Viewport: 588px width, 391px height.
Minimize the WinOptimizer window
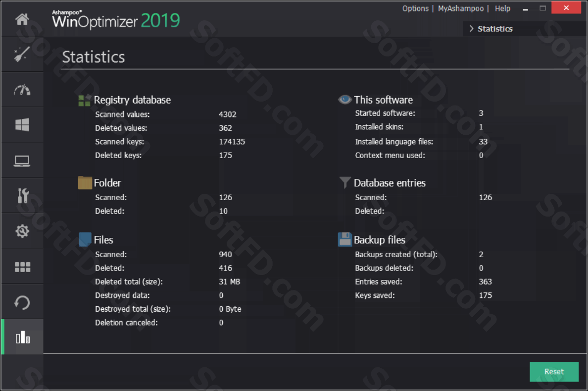[525, 8]
